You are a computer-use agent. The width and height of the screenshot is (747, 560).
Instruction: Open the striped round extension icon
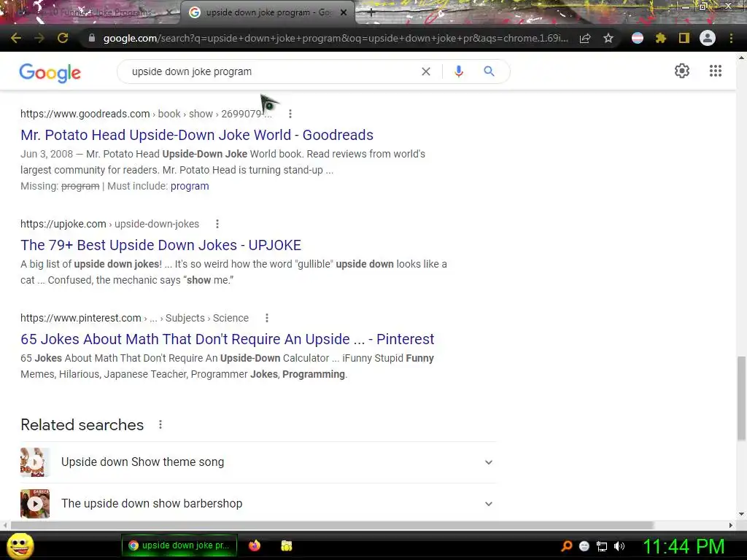638,38
